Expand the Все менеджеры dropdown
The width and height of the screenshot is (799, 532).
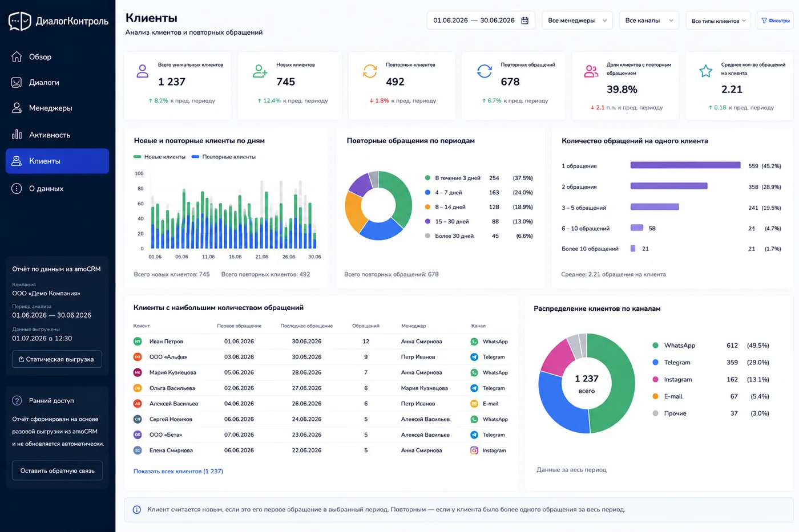coord(577,21)
